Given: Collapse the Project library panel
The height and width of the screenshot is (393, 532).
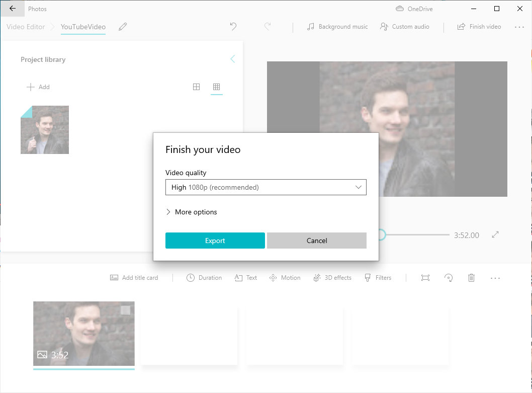Looking at the screenshot, I should (232, 59).
